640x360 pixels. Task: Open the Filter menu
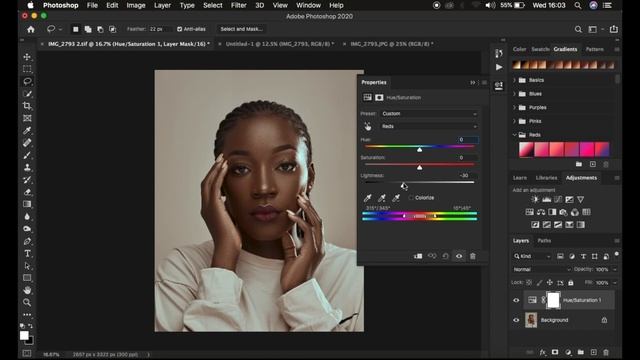tap(238, 5)
